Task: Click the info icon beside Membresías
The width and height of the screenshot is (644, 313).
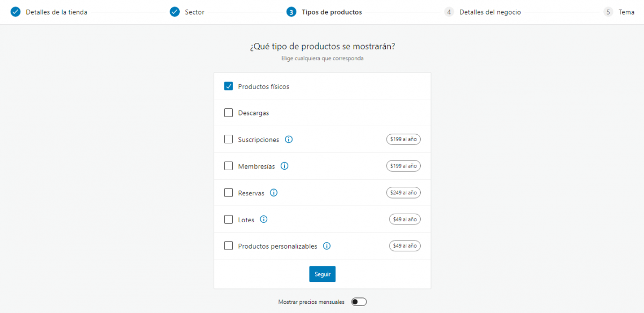Action: (284, 166)
